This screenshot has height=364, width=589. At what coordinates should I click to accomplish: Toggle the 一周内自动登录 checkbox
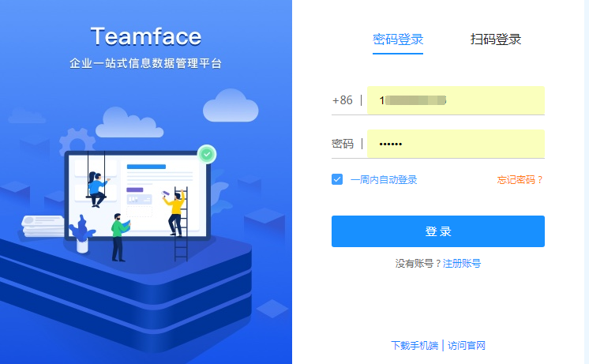337,179
